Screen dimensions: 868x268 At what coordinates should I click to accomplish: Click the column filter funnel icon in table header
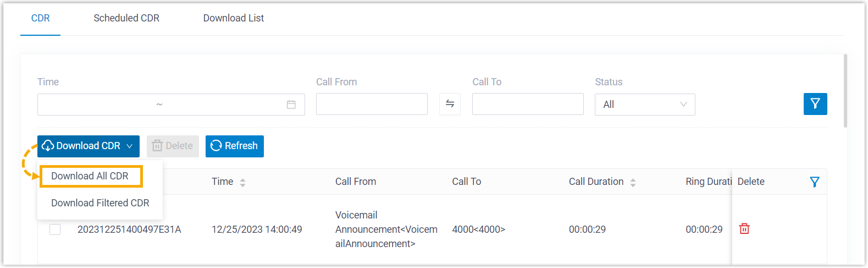815,182
